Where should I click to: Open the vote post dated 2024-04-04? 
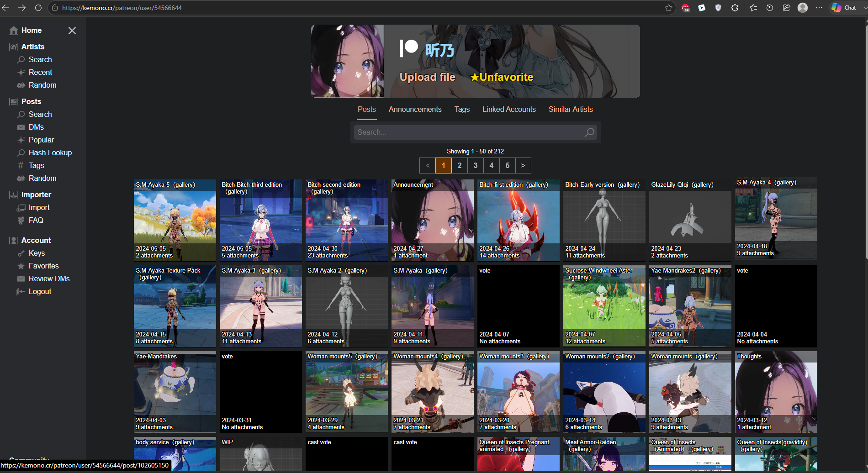click(776, 306)
